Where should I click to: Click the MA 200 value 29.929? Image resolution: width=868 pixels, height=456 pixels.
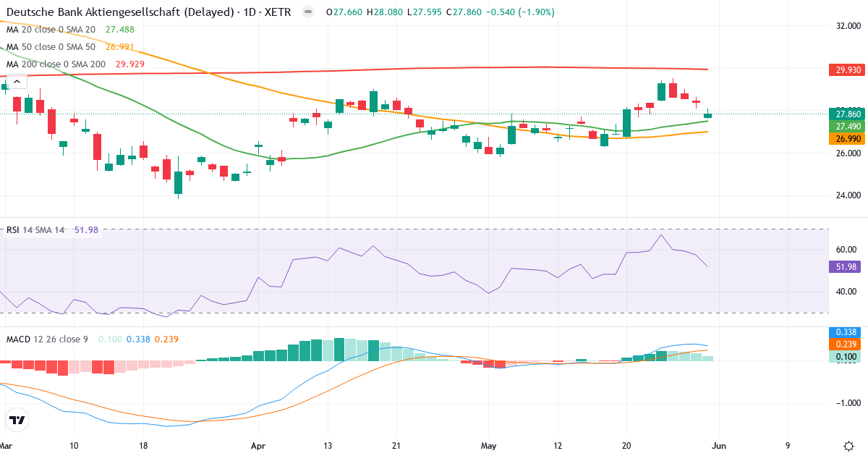[130, 64]
